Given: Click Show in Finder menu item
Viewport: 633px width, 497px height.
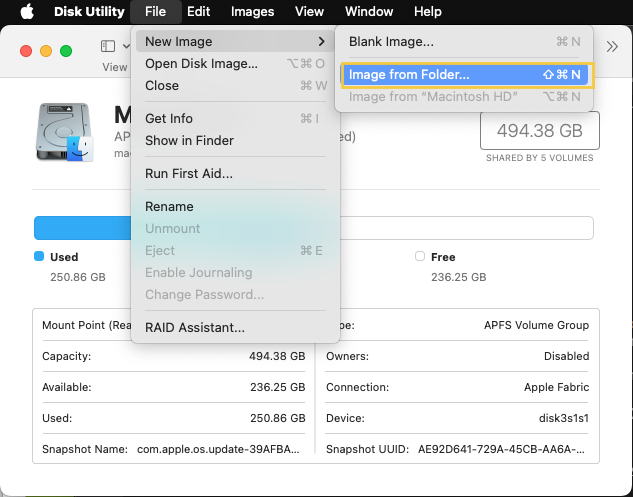Looking at the screenshot, I should point(189,141).
